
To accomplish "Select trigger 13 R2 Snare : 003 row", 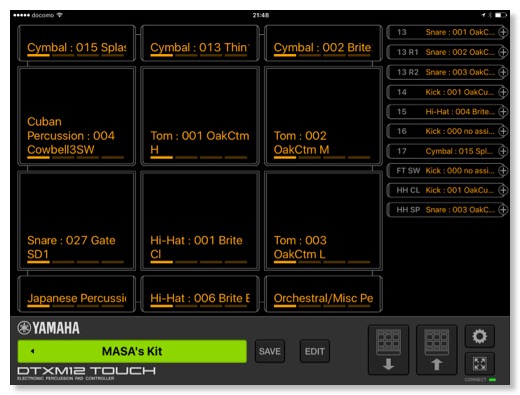I will click(447, 72).
